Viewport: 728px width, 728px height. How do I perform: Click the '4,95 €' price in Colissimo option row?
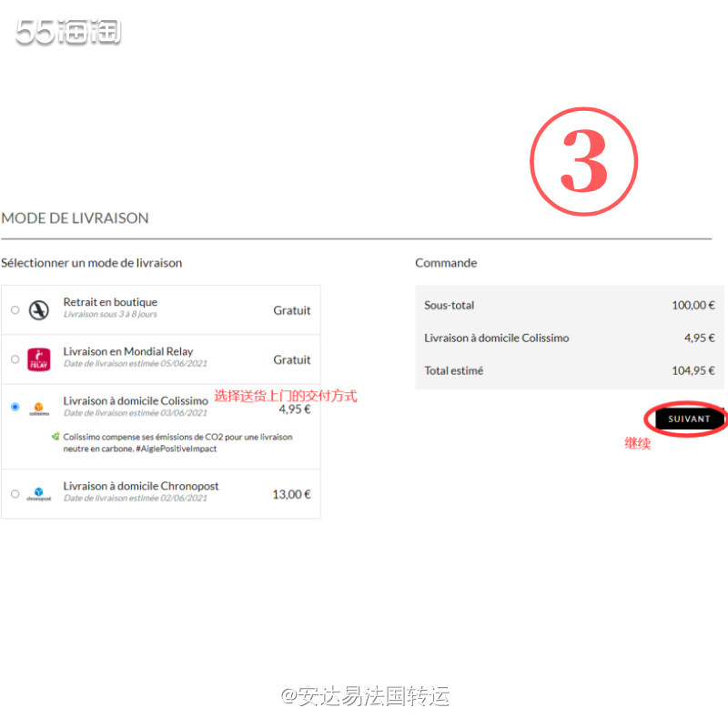tap(295, 409)
